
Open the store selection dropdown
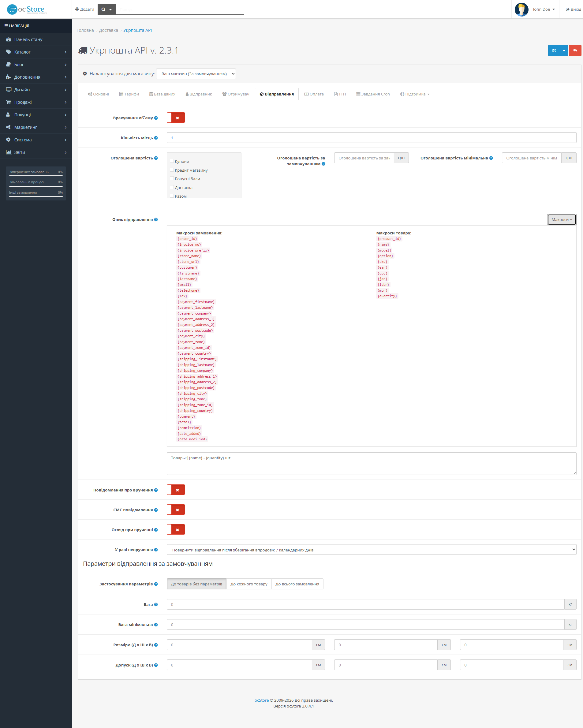[196, 74]
